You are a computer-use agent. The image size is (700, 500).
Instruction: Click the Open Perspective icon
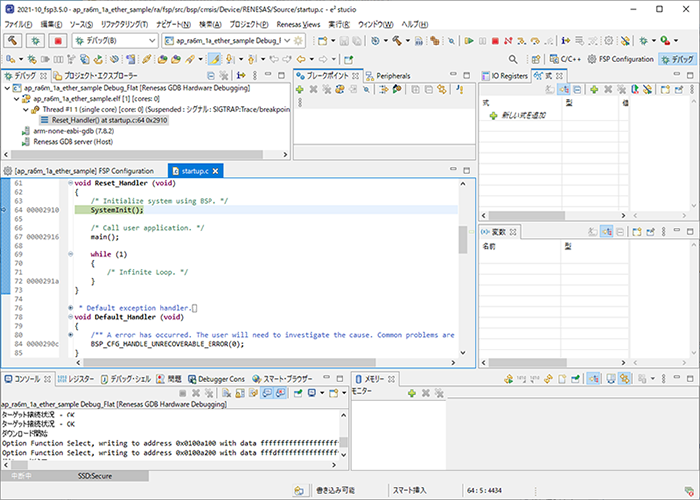pos(536,59)
